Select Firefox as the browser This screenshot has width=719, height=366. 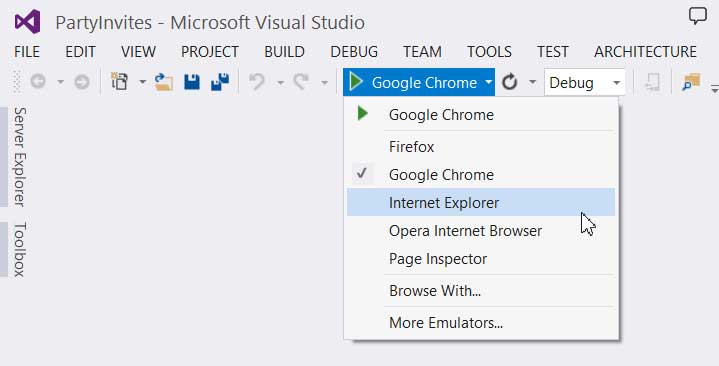point(481,147)
